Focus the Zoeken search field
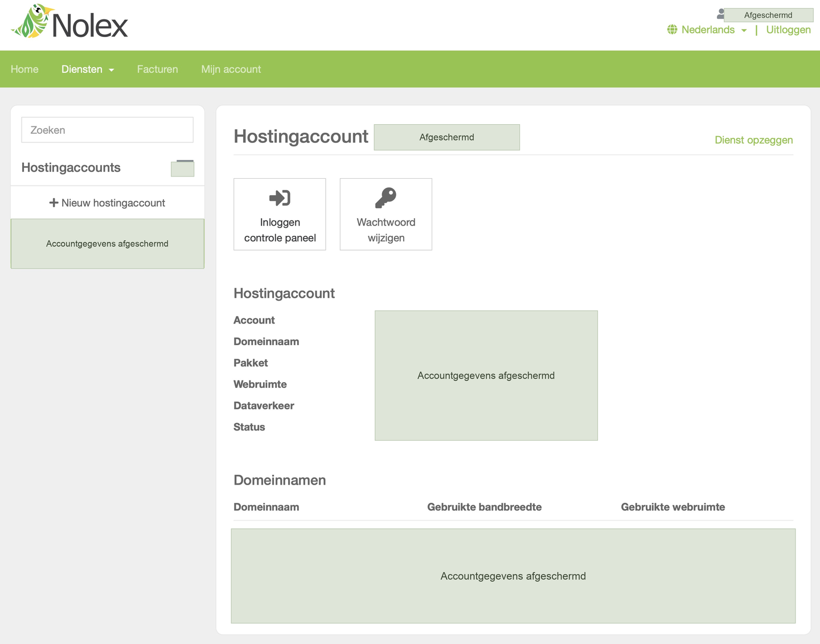Viewport: 820px width, 644px height. [107, 130]
